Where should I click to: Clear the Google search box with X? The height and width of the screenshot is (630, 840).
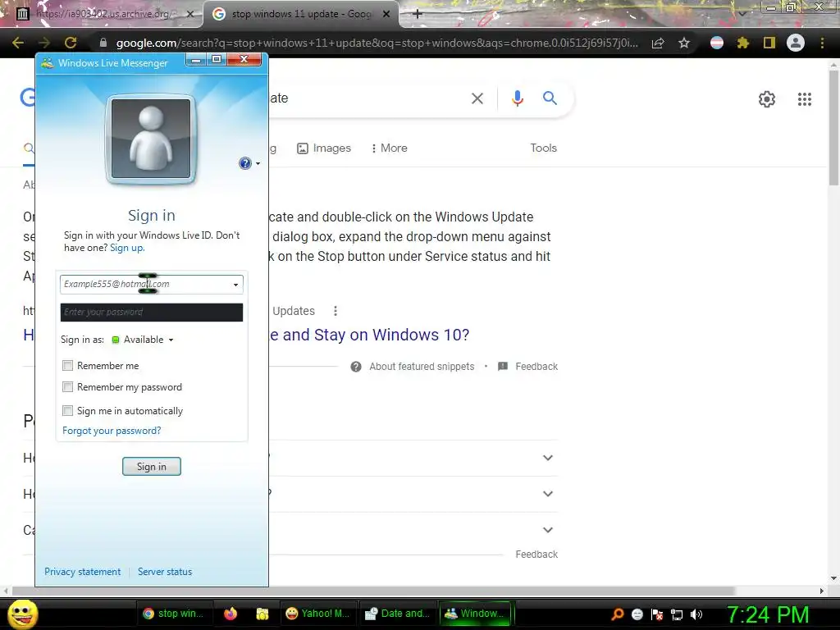477,98
